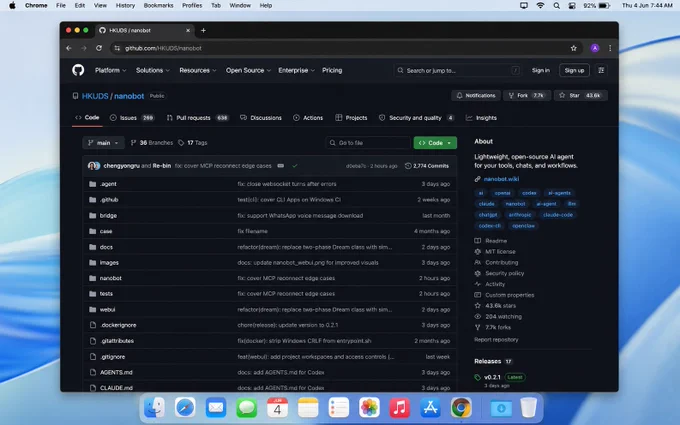Open Chrome three-dot menu
Image resolution: width=680 pixels, height=425 pixels.
[610, 48]
